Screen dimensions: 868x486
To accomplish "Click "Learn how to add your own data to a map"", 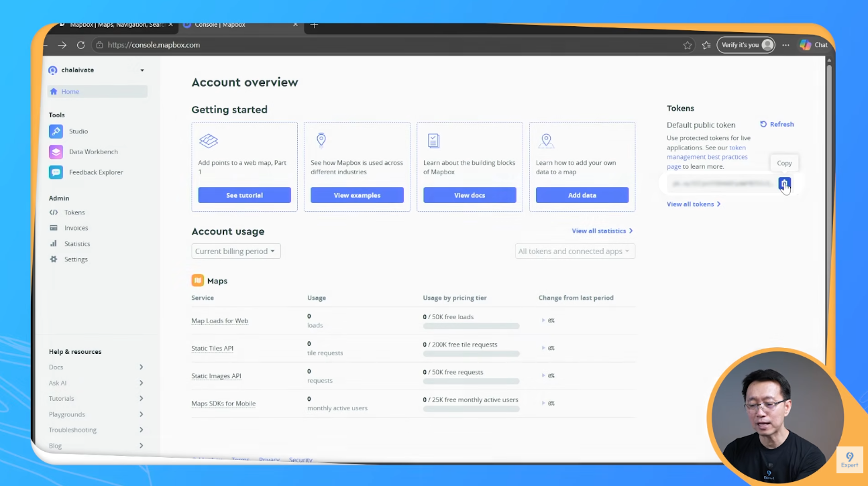I will tap(576, 167).
